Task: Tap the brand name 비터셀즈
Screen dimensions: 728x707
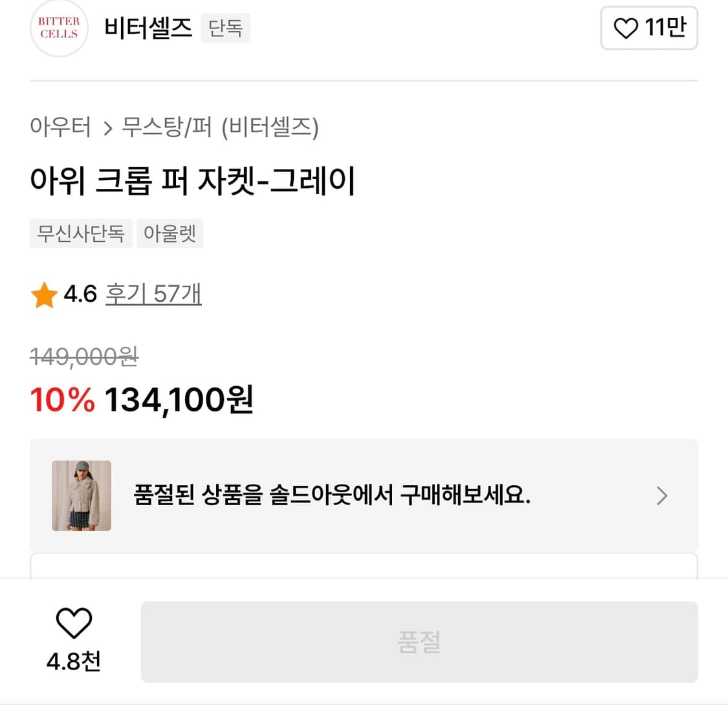Action: (148, 28)
